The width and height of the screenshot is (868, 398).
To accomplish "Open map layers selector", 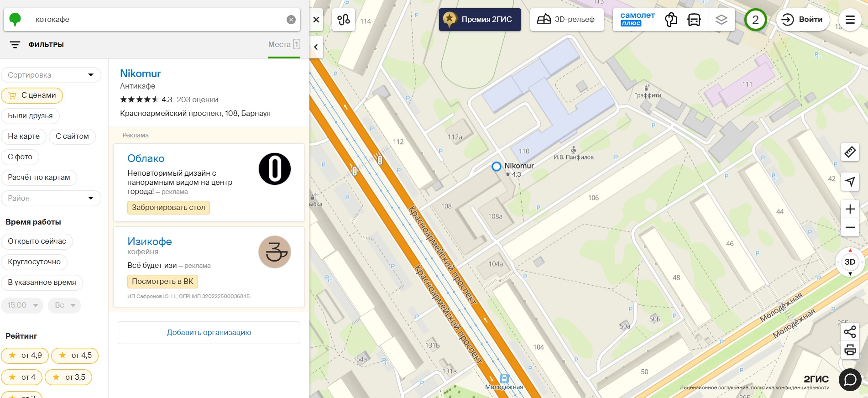I will tap(722, 20).
